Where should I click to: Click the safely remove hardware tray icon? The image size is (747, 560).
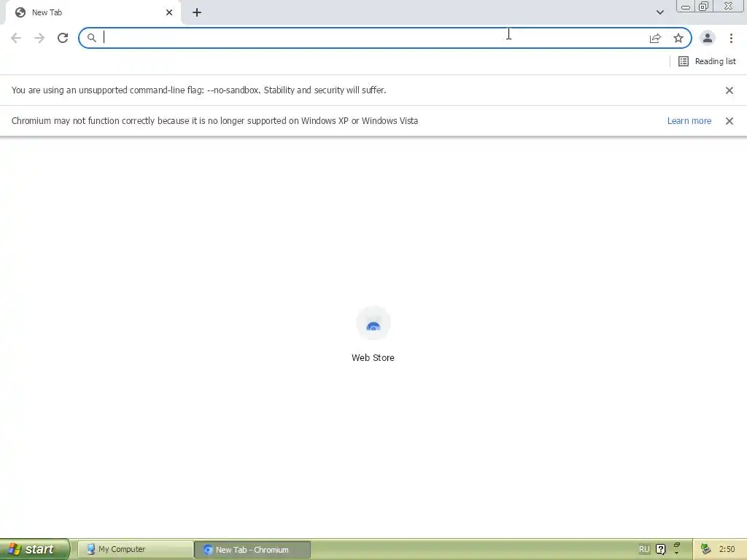[705, 549]
